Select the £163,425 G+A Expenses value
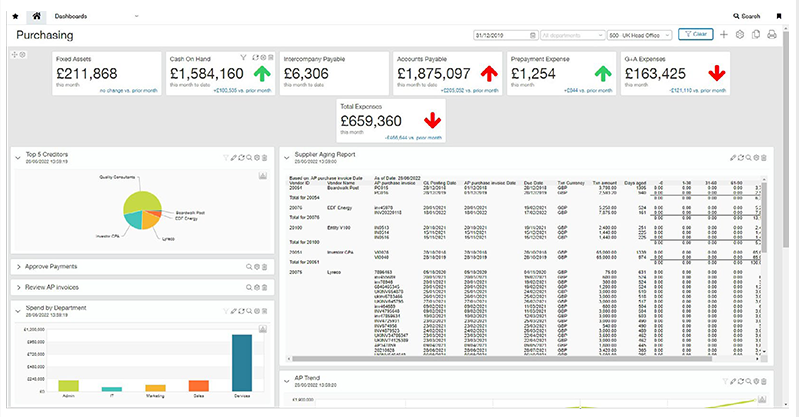Image resolution: width=799 pixels, height=417 pixels. point(655,73)
